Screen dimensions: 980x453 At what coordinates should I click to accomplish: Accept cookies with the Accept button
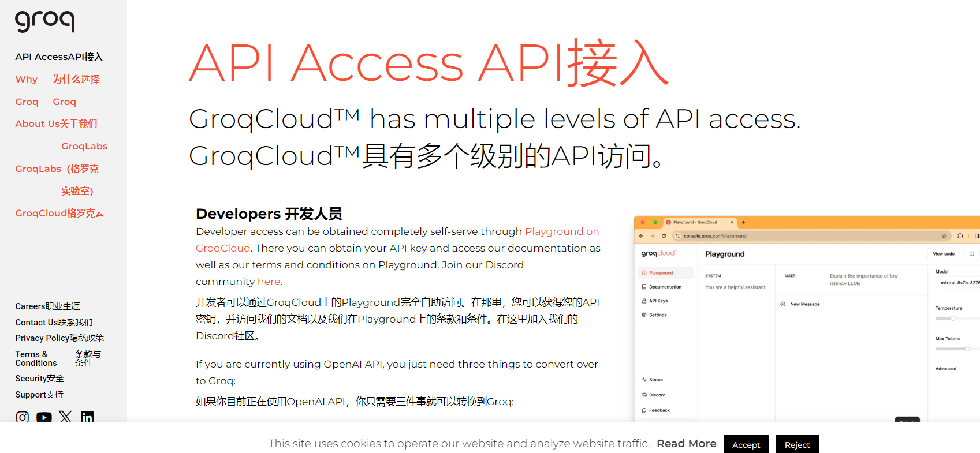(746, 444)
